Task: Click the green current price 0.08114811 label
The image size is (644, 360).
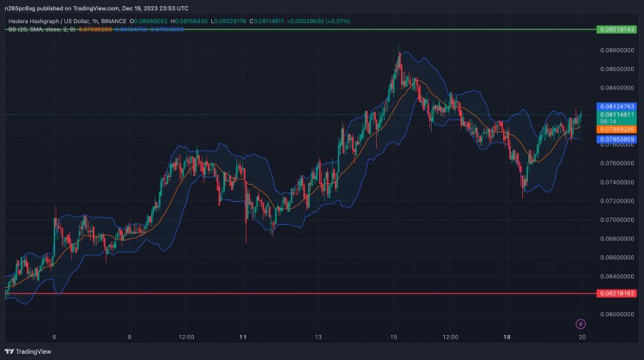Action: pos(617,114)
